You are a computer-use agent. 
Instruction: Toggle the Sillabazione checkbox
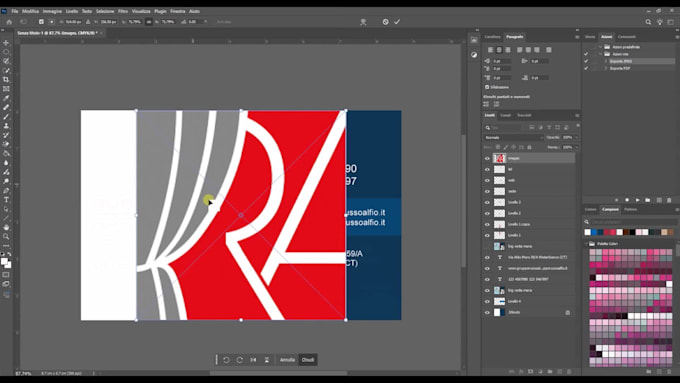pos(487,87)
